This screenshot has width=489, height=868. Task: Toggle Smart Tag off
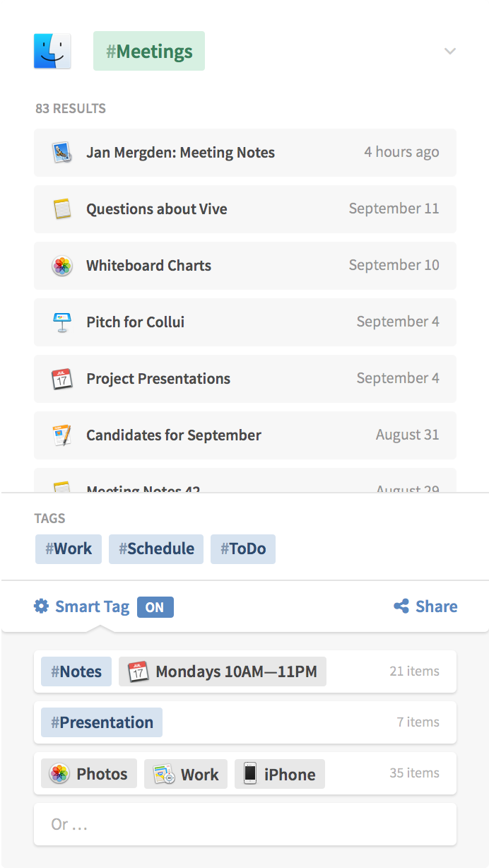coord(155,606)
